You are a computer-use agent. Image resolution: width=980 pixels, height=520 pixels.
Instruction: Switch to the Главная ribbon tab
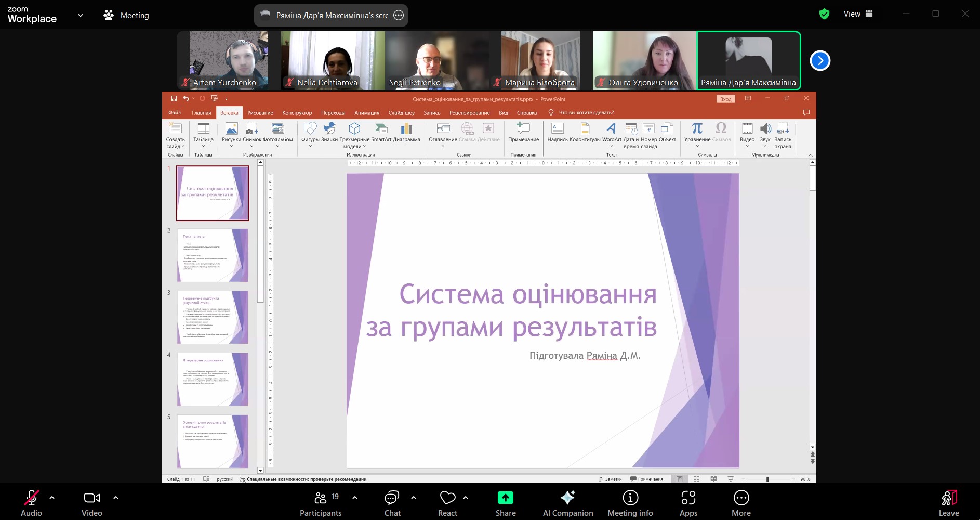(202, 113)
